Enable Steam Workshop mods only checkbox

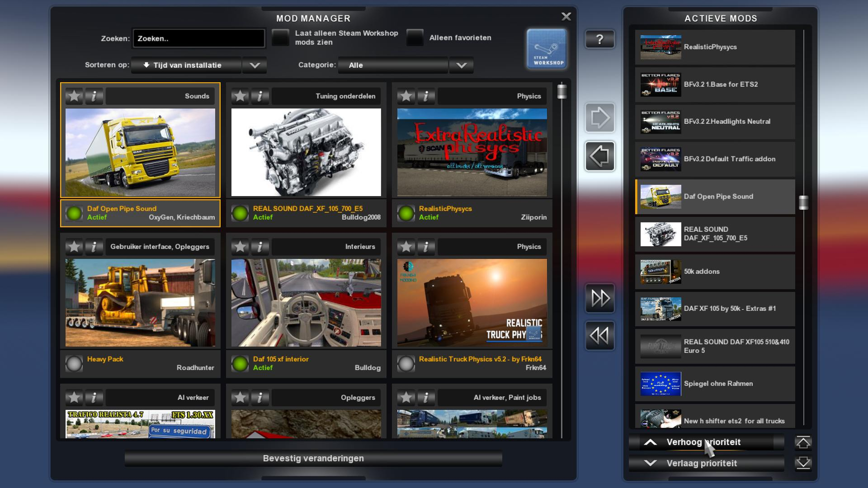[x=280, y=38]
